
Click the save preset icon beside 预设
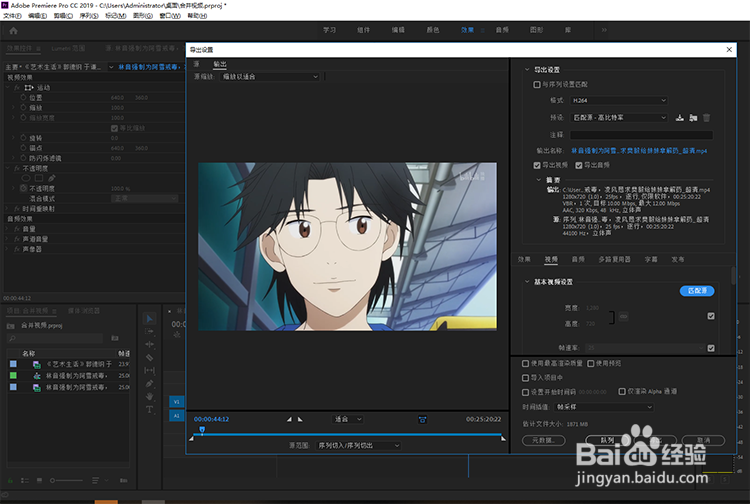(x=679, y=118)
